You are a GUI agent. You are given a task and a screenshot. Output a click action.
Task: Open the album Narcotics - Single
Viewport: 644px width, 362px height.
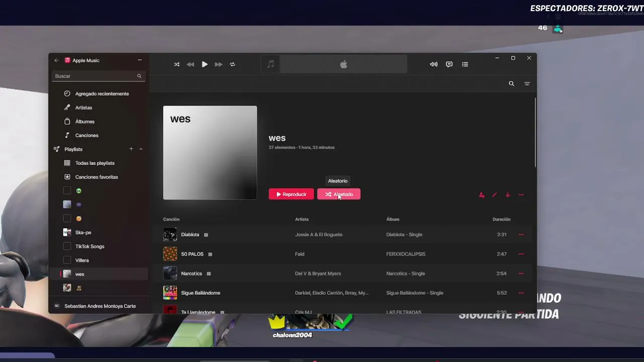pos(406,274)
